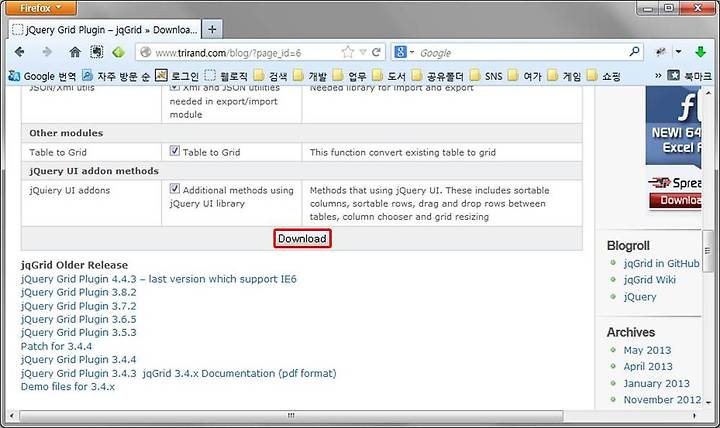
Task: Open jqGrid 3.4.x Documentation pdf link
Action: (239, 373)
